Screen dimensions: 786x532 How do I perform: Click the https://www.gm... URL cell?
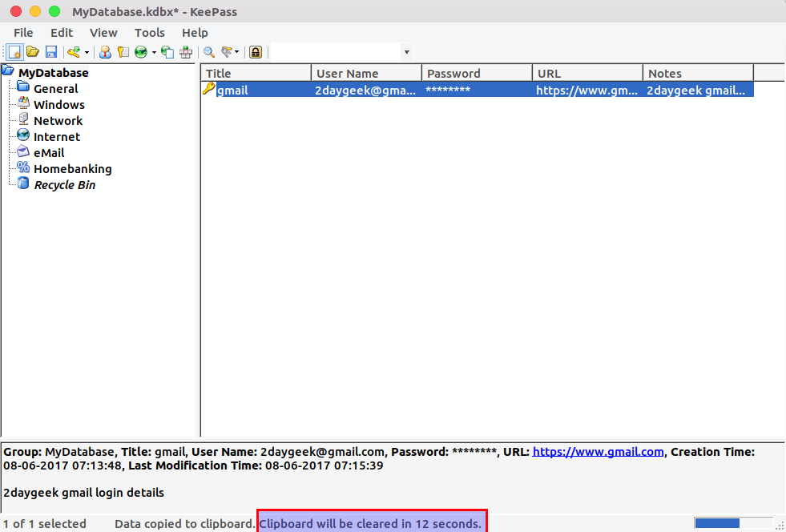pyautogui.click(x=587, y=91)
